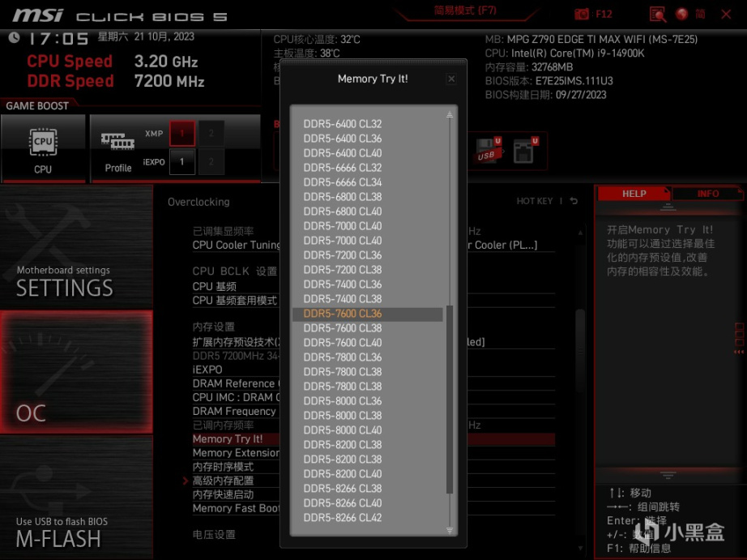The image size is (747, 560).
Task: Click the Memory Extension setting row
Action: click(x=236, y=453)
